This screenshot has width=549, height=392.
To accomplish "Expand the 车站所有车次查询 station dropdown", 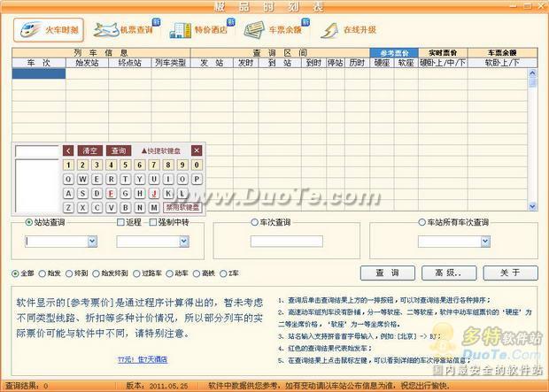I will pyautogui.click(x=485, y=242).
